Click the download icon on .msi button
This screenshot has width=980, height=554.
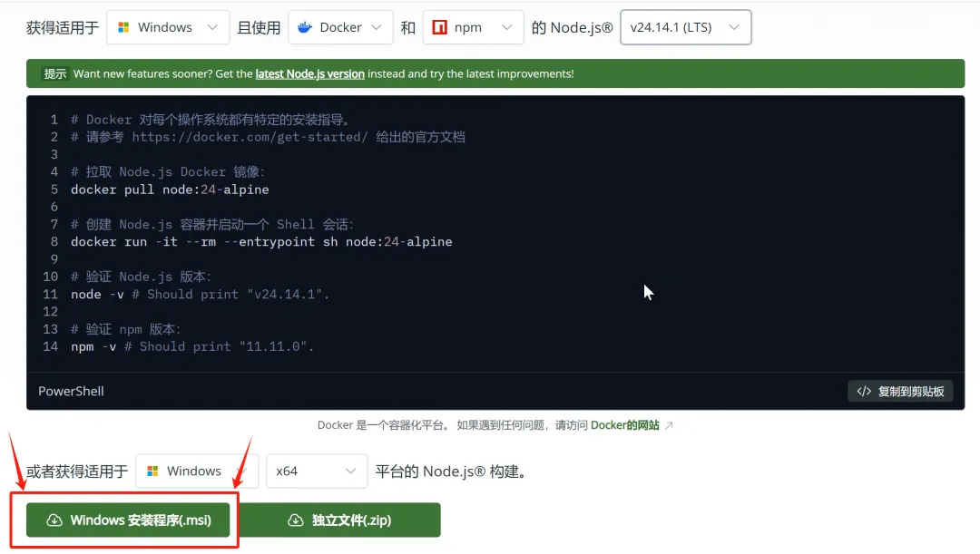(x=54, y=520)
